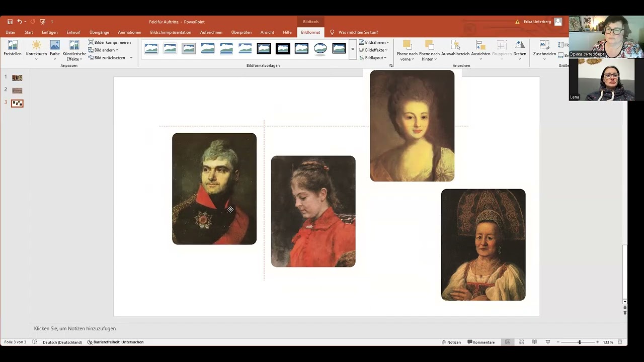The width and height of the screenshot is (644, 362).
Task: Expand the Bildformatvorlagen gallery
Action: tap(353, 49)
